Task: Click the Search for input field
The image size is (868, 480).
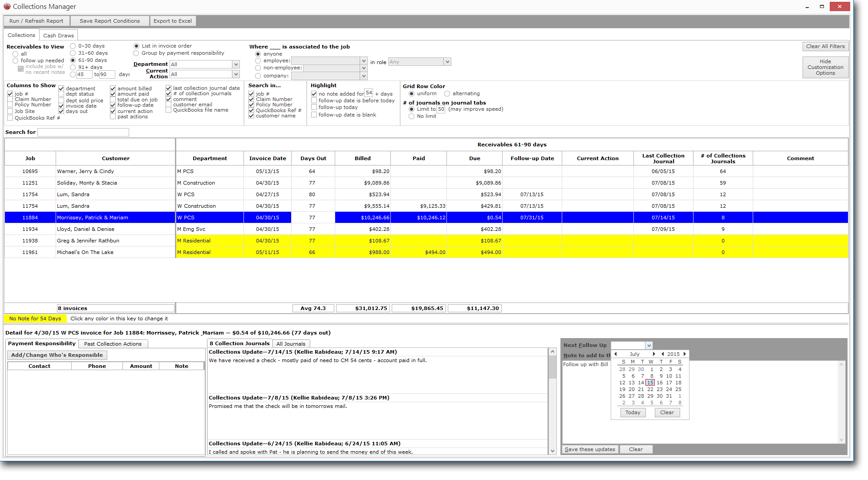Action: (83, 132)
